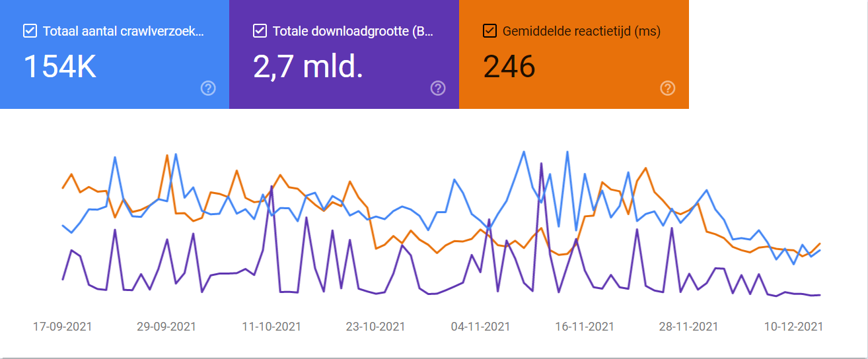Image resolution: width=868 pixels, height=359 pixels.
Task: Click help icon on the purple download size card
Action: pyautogui.click(x=438, y=88)
